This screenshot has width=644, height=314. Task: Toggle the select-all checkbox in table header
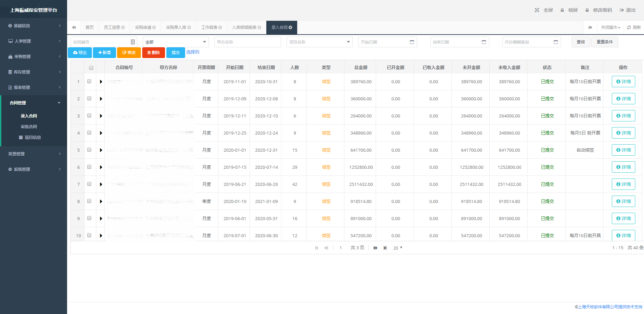(x=91, y=68)
